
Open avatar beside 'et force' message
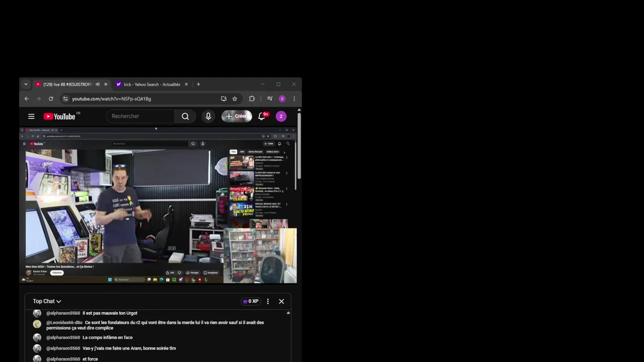(37, 359)
